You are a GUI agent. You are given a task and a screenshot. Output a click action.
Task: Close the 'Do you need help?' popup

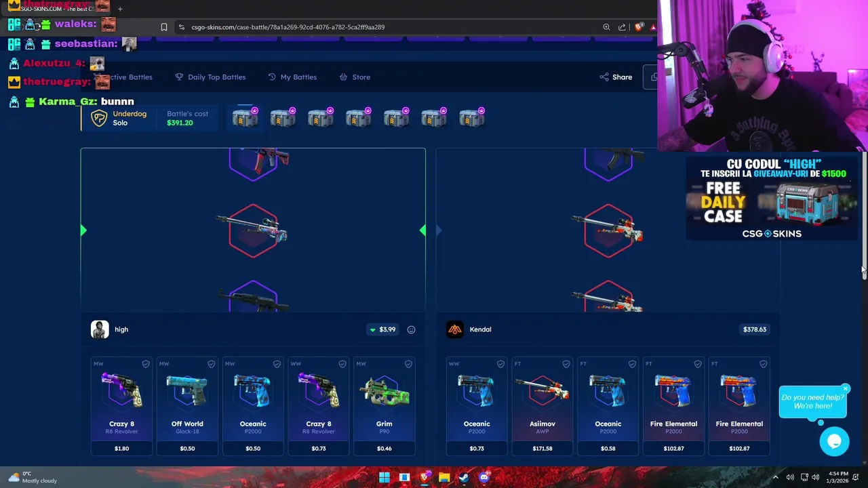tap(846, 389)
